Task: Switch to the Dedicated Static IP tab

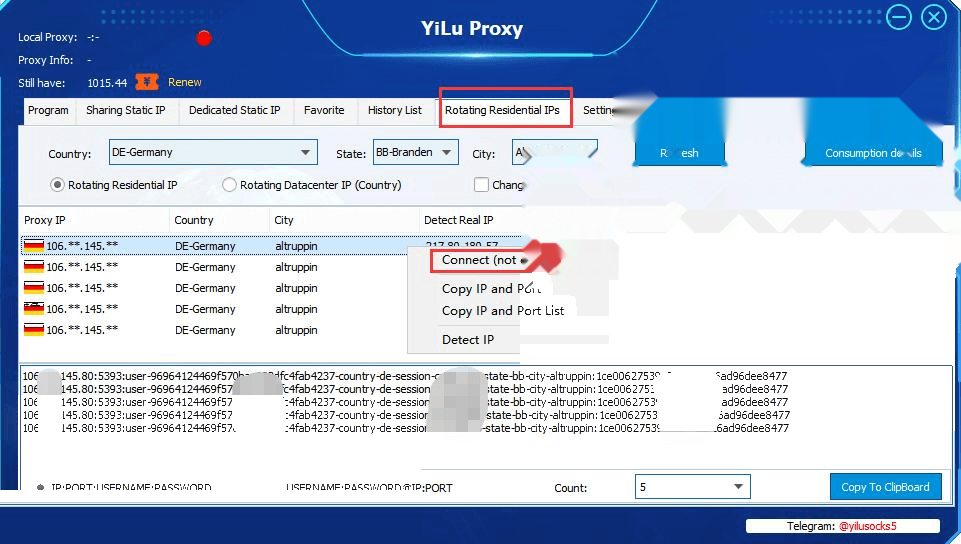Action: click(x=235, y=110)
